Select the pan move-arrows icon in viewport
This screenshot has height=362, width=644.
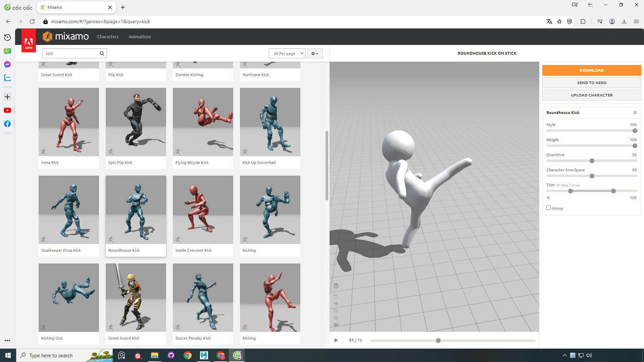[x=336, y=304]
